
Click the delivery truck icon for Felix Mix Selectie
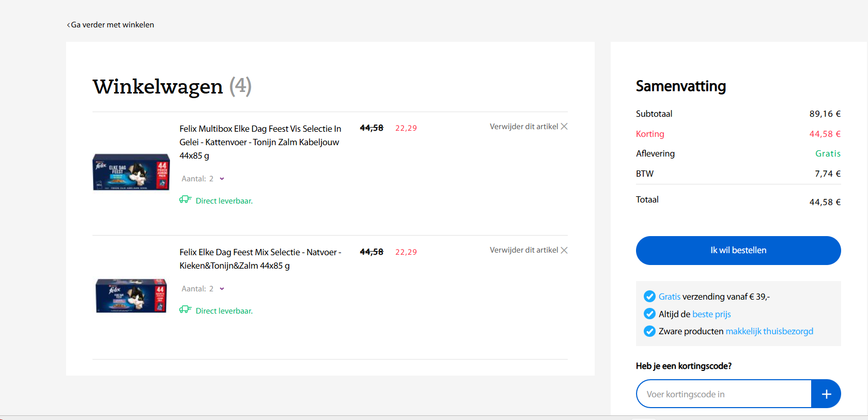point(185,310)
